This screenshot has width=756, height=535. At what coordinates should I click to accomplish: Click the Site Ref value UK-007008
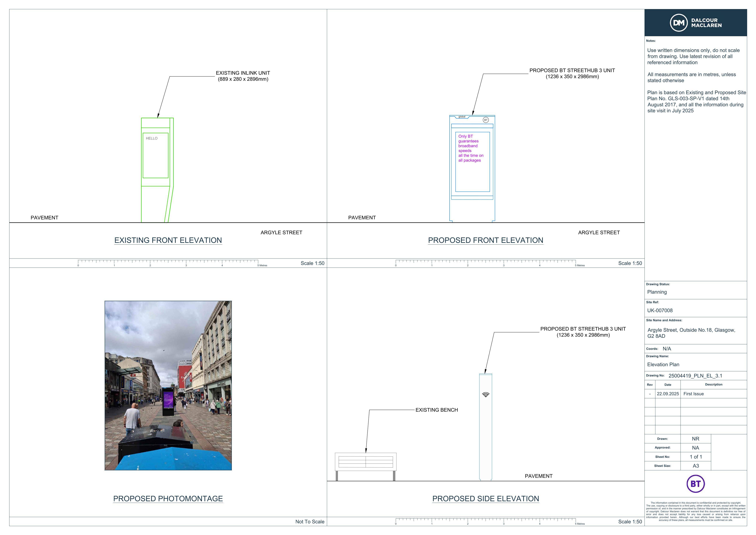(x=660, y=311)
